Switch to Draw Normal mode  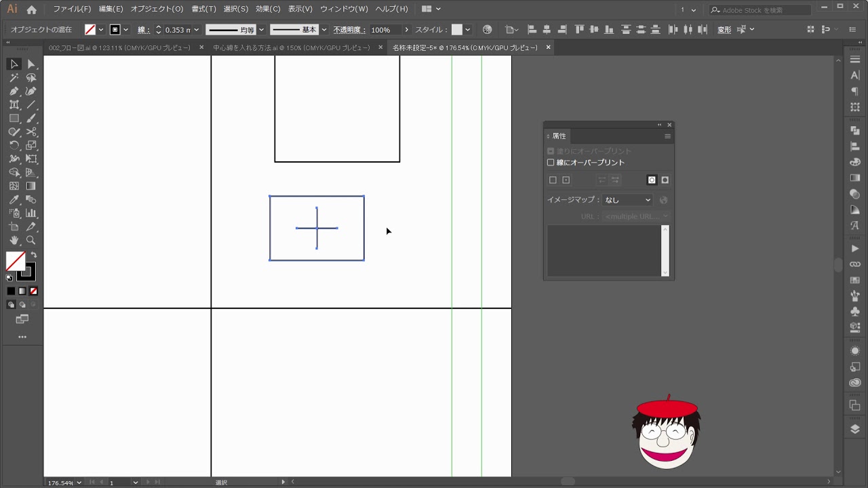pyautogui.click(x=11, y=304)
